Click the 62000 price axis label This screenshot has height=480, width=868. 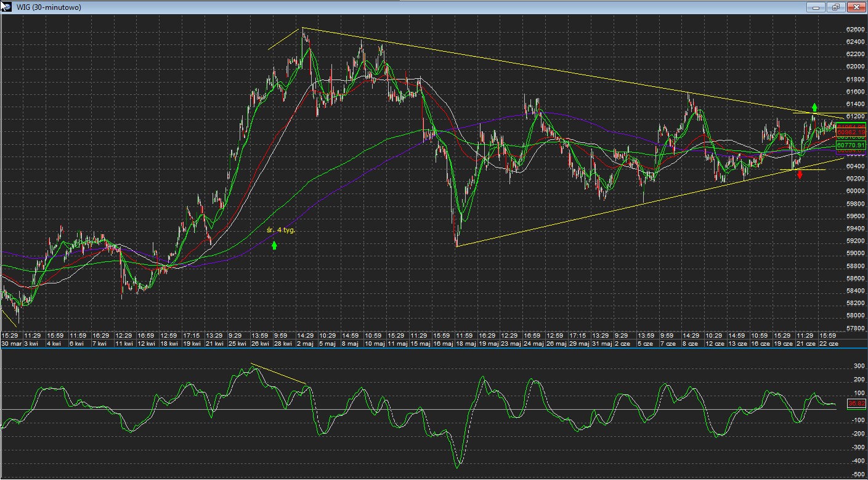pyautogui.click(x=855, y=67)
